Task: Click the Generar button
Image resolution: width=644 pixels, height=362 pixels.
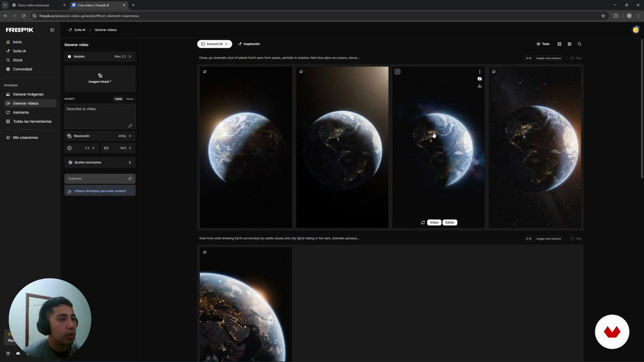Action: (100, 178)
